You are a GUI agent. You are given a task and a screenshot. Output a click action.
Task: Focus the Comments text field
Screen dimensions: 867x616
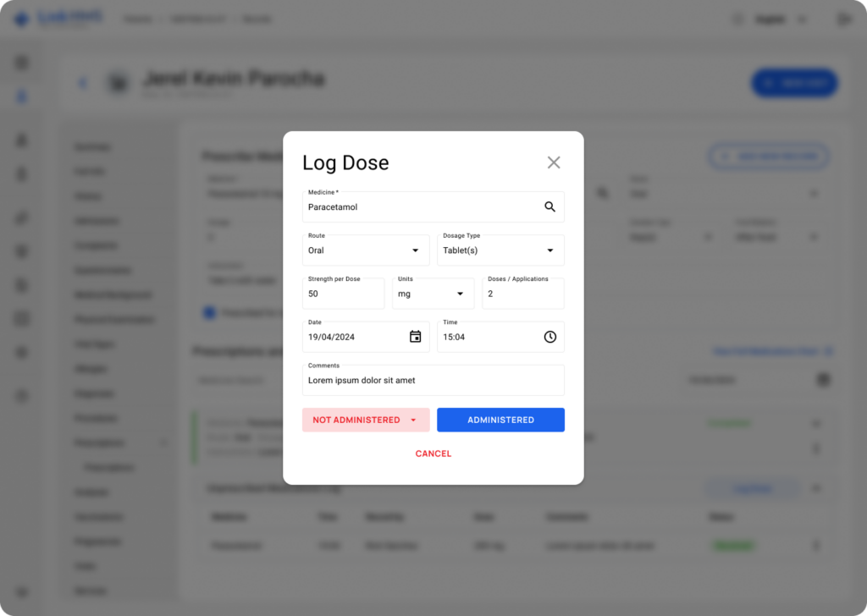433,381
